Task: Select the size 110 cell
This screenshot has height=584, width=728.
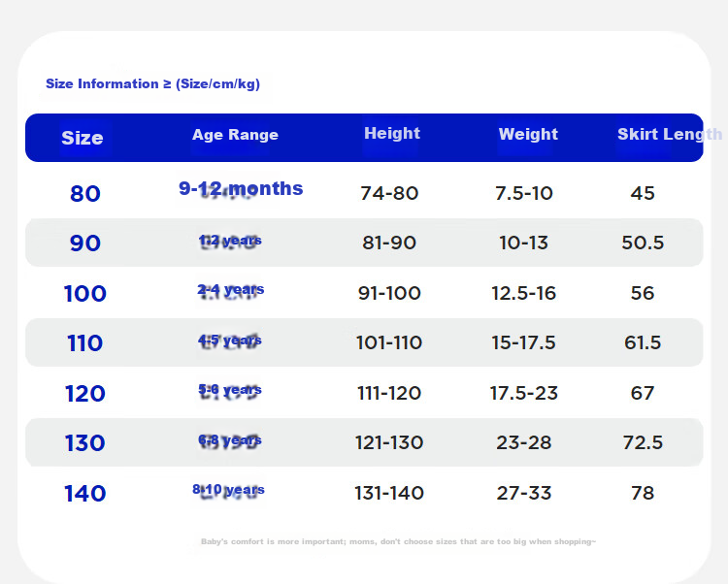Action: pos(85,343)
